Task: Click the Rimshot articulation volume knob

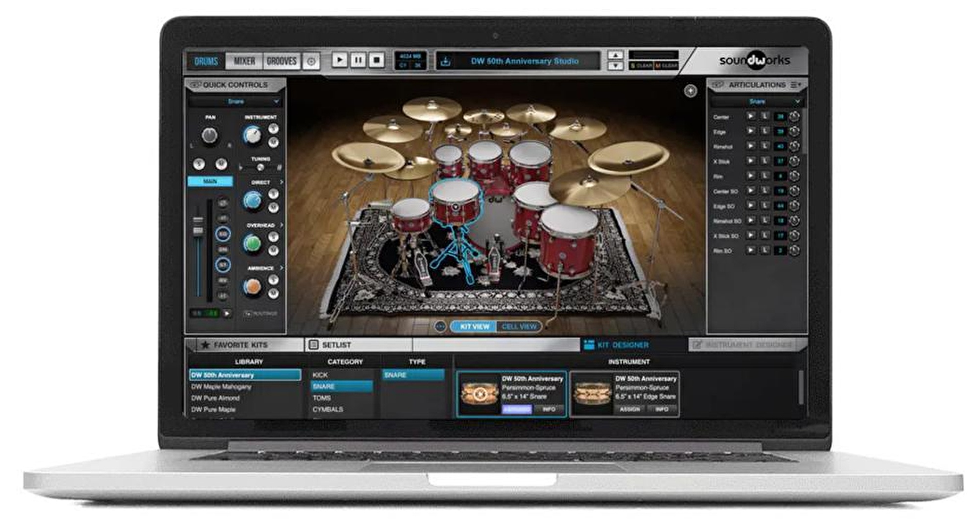Action: (x=794, y=146)
